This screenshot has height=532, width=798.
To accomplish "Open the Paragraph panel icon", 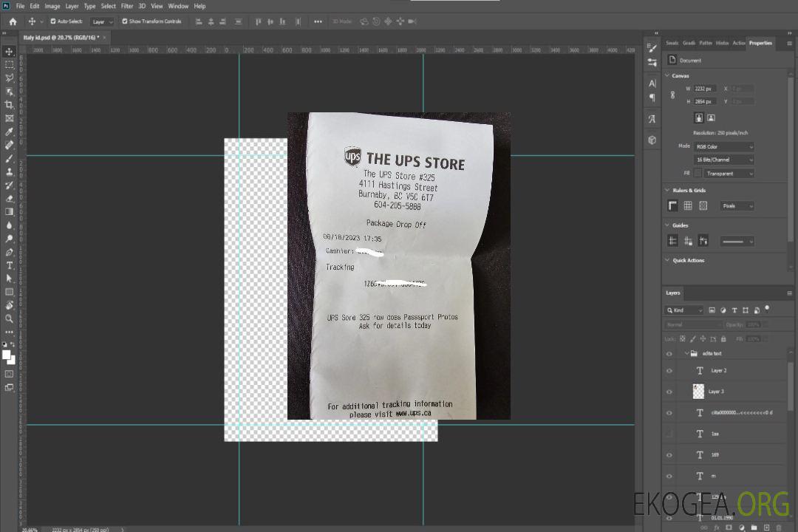I will click(652, 98).
